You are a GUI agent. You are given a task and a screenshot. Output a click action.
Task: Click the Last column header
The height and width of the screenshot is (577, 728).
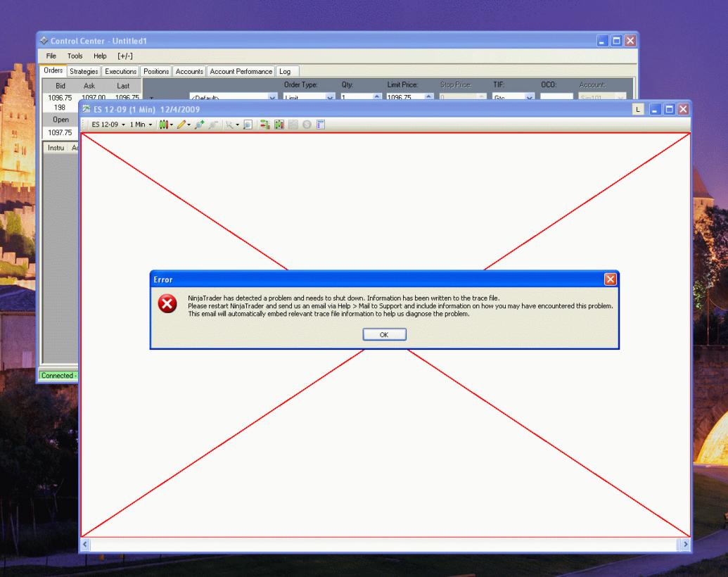coord(123,85)
